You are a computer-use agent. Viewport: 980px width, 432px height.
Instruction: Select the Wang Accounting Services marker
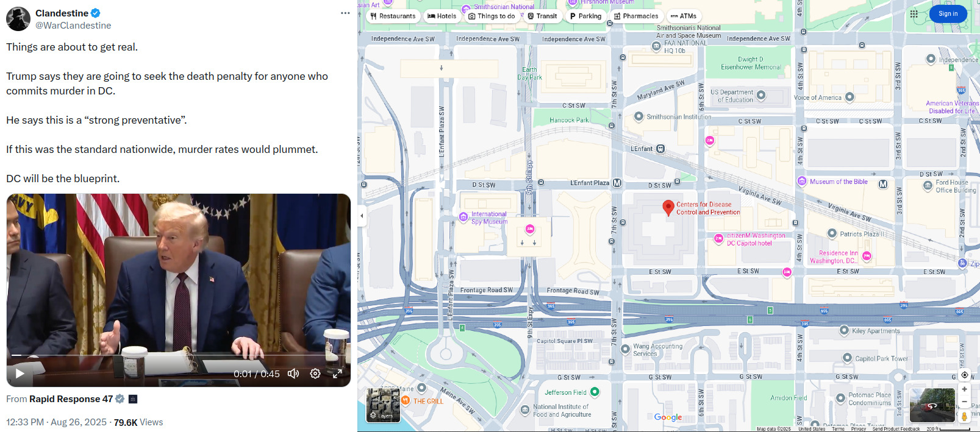click(625, 349)
